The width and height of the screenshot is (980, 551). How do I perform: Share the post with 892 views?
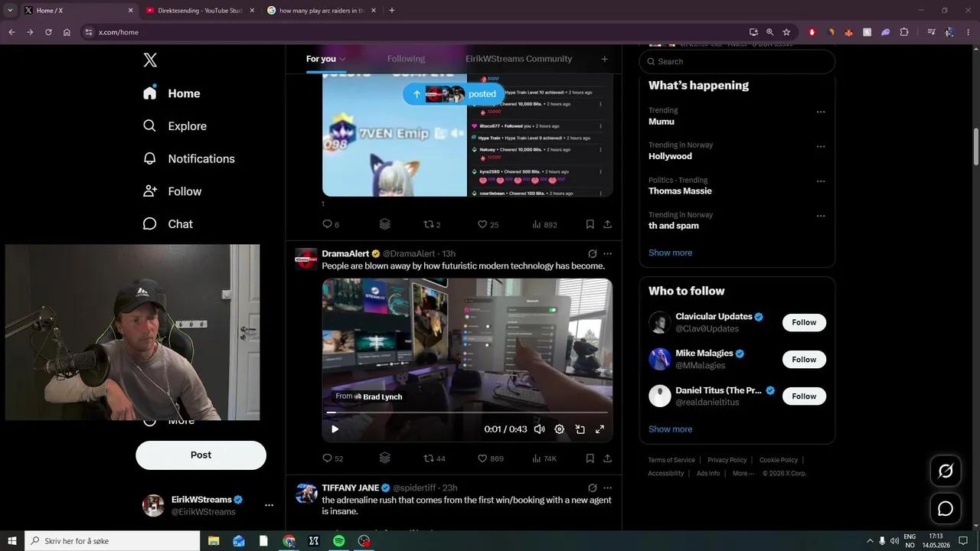pyautogui.click(x=607, y=224)
